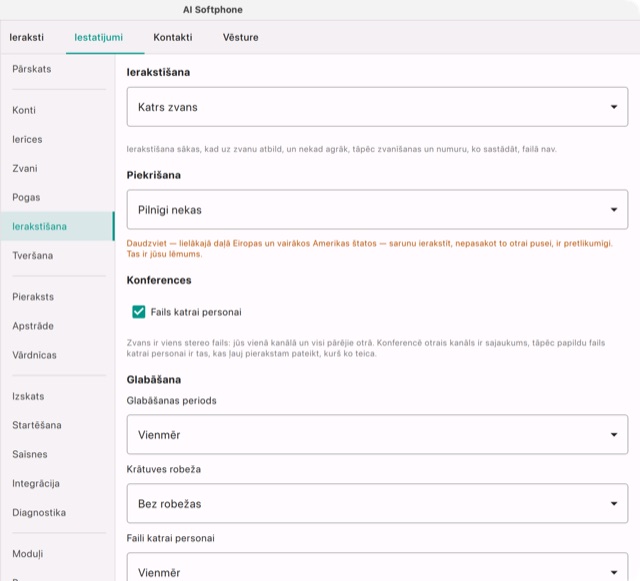Viewport: 640px width, 581px height.
Task: Select the Iestatījumi tab
Action: (x=98, y=37)
